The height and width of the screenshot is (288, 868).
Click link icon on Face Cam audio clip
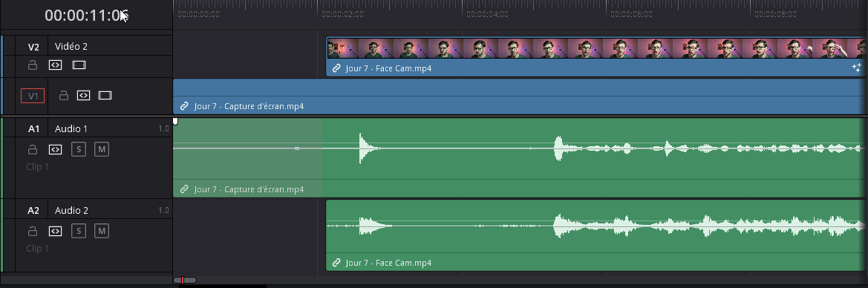tap(336, 263)
